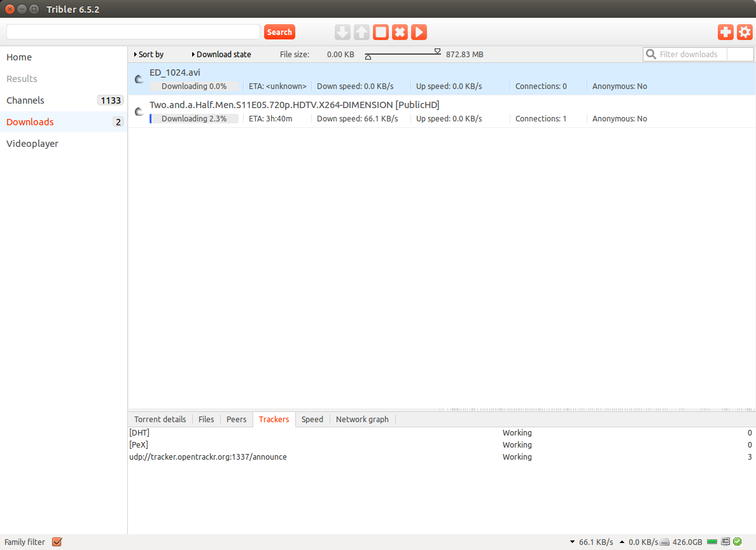
Task: Expand the Sort by dropdown
Action: tap(150, 55)
